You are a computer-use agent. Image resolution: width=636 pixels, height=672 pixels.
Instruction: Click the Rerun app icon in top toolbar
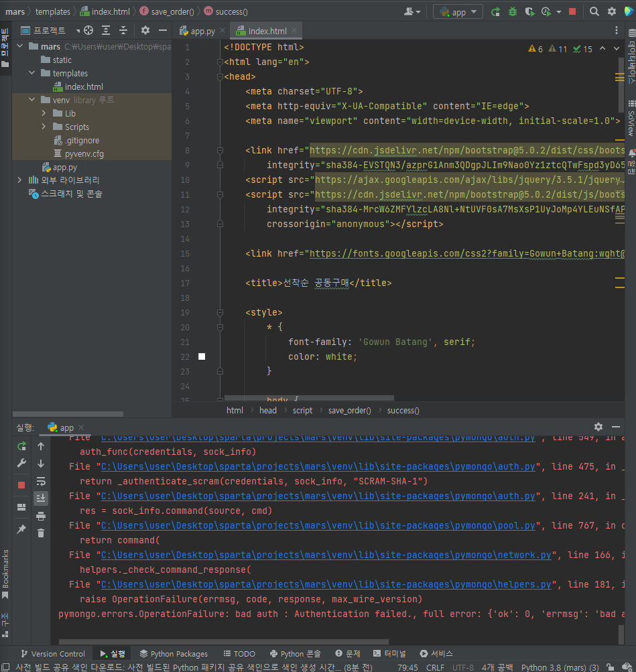[495, 11]
